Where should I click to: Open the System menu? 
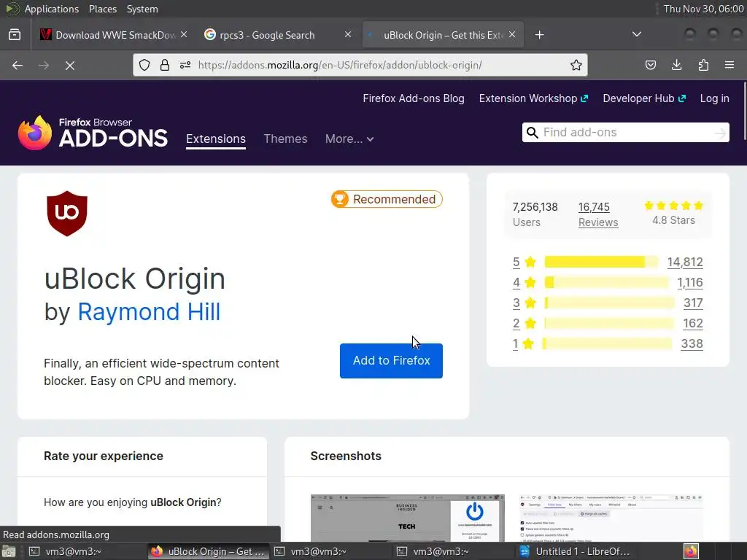click(x=142, y=9)
